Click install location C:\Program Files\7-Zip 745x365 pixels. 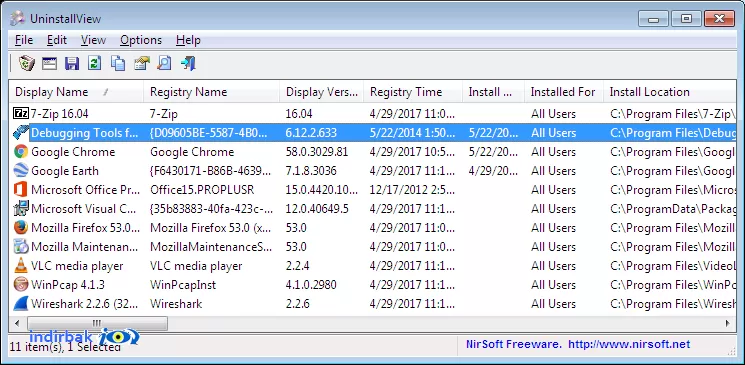pyautogui.click(x=673, y=114)
